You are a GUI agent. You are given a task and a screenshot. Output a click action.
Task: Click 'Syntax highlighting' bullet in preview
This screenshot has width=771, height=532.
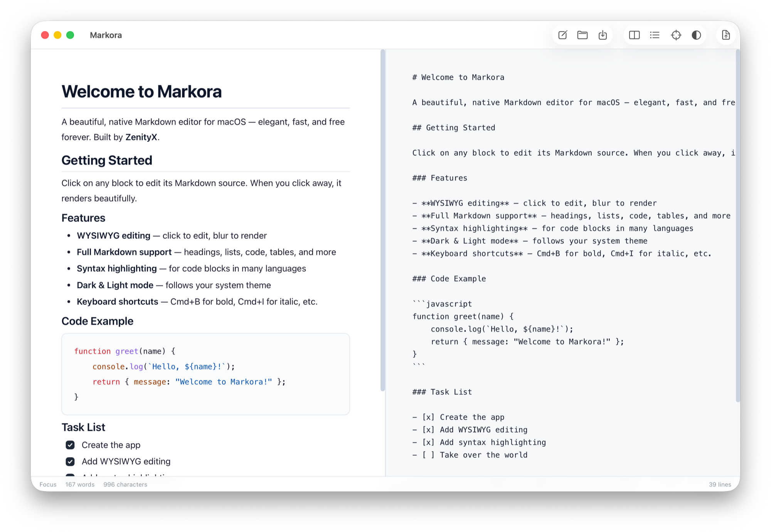[x=191, y=269]
